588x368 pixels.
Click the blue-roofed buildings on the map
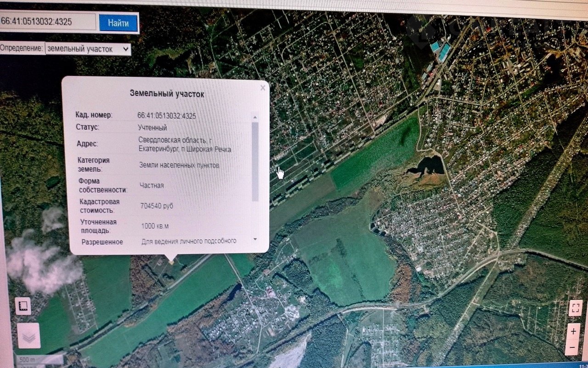440,50
